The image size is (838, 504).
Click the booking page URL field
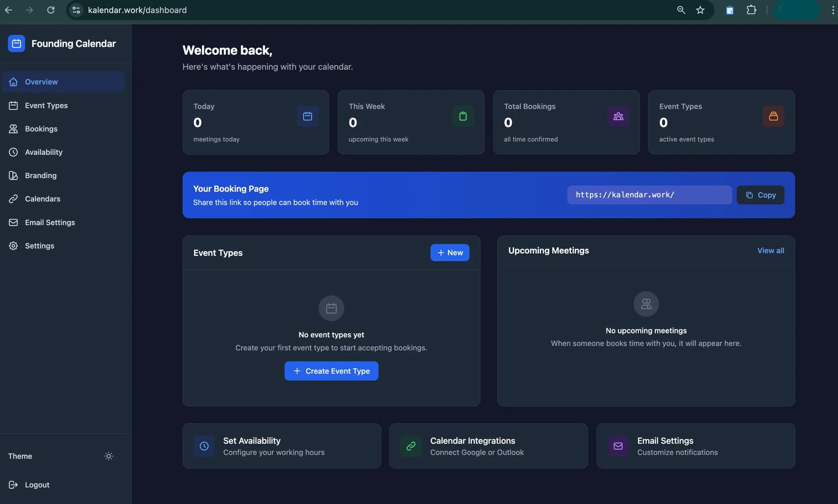tap(649, 195)
